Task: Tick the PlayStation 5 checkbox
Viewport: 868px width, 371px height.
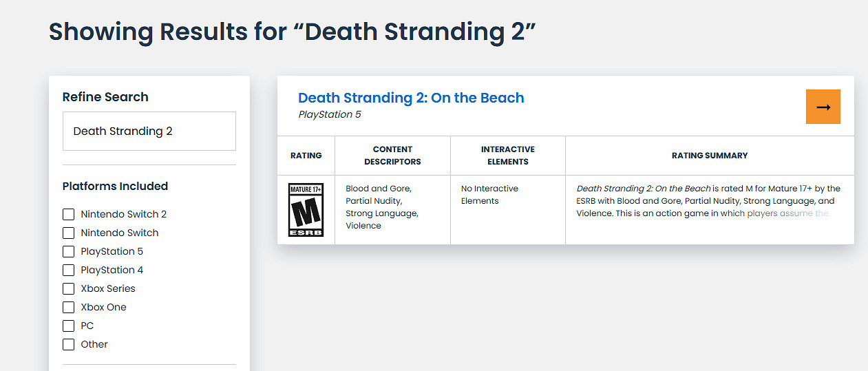Action: (x=68, y=251)
